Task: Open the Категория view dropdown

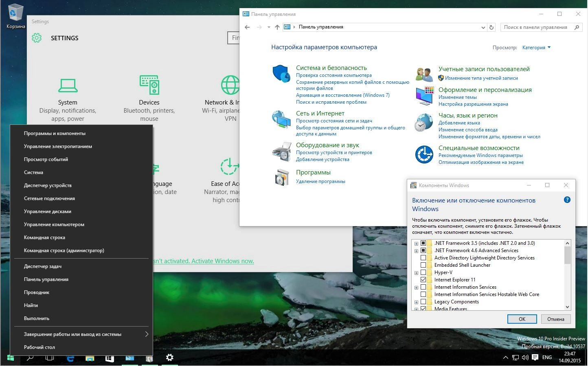Action: (536, 48)
